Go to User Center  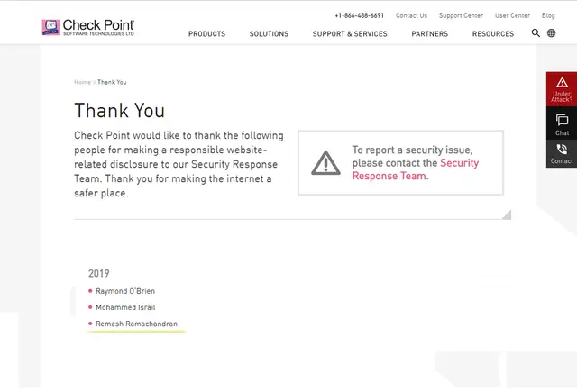[x=512, y=15]
